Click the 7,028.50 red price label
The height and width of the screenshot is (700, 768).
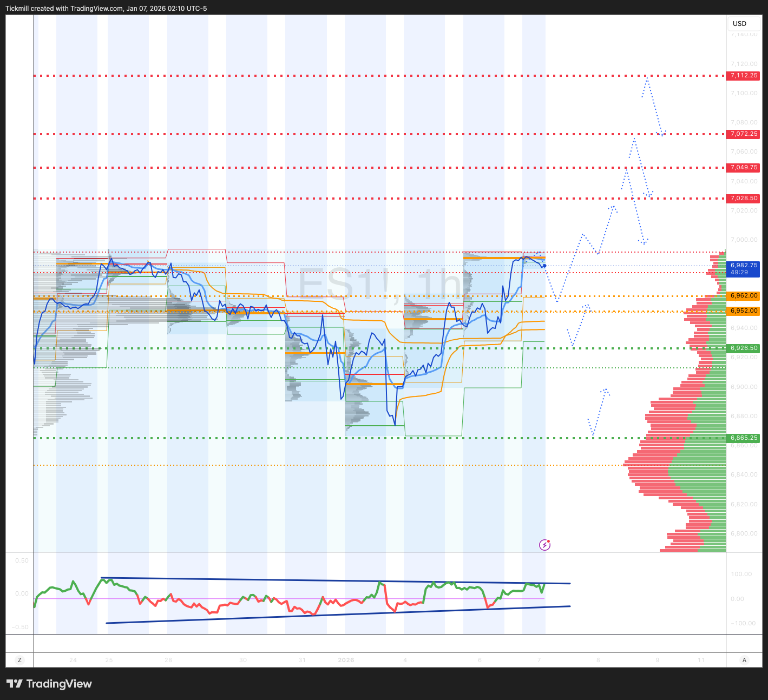click(x=744, y=199)
